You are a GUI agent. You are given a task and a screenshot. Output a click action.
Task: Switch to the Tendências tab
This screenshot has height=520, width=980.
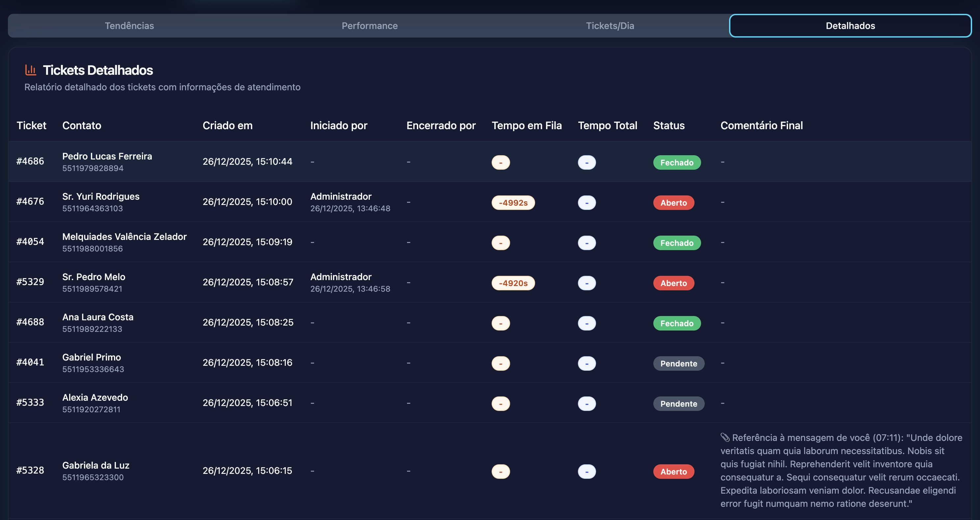coord(129,26)
